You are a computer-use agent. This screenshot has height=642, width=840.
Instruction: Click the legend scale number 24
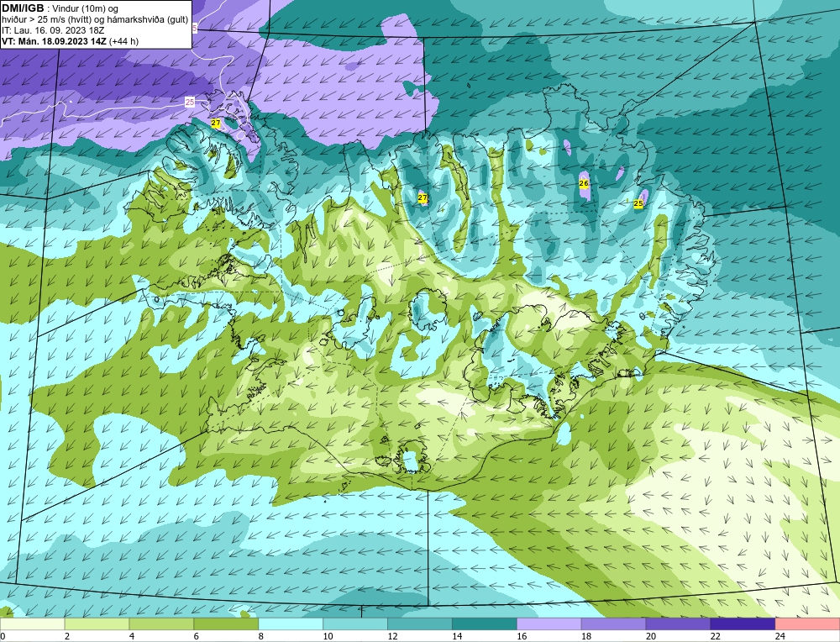[x=780, y=636]
